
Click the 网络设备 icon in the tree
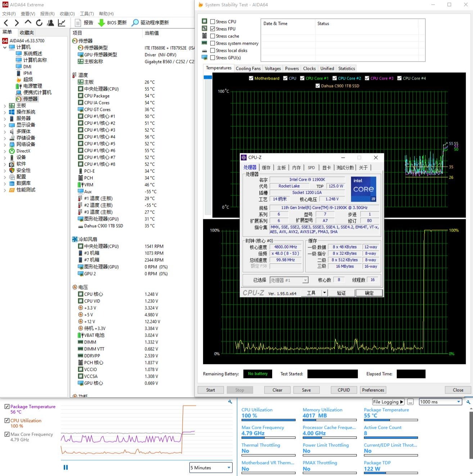12,144
